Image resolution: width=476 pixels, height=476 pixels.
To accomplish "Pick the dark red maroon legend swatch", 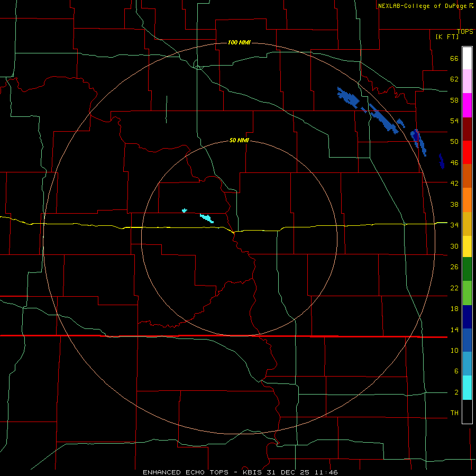I will (x=467, y=129).
